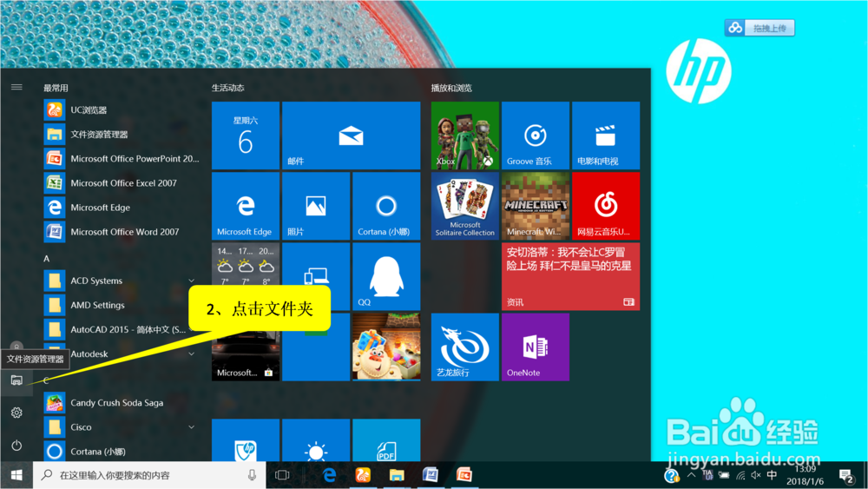
Task: Launch Microsoft Office Word 2007
Action: (121, 232)
